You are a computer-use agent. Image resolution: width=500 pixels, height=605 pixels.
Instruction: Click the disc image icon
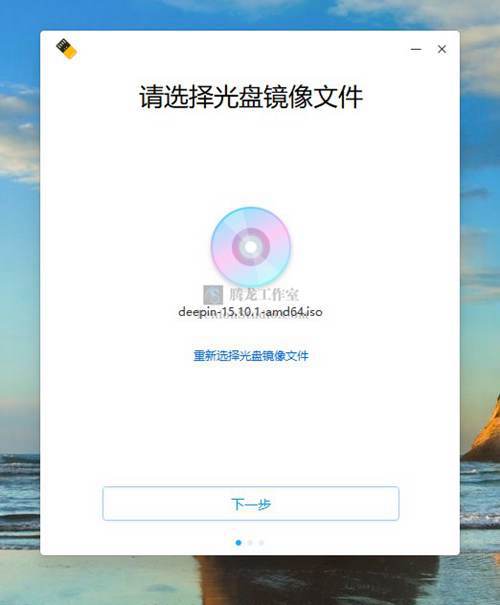tap(250, 247)
